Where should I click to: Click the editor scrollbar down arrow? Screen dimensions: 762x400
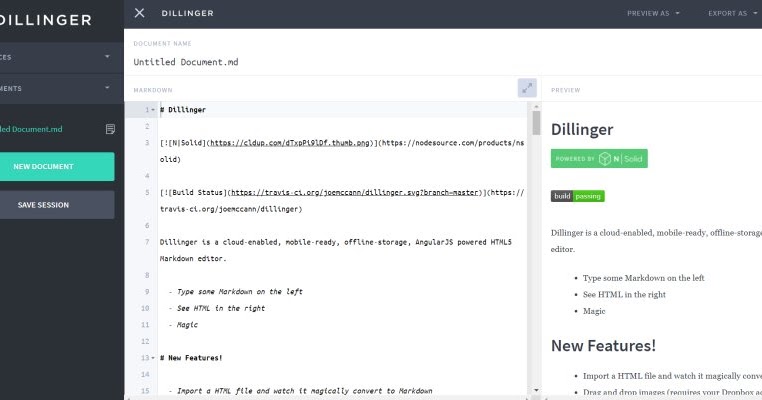(536, 390)
